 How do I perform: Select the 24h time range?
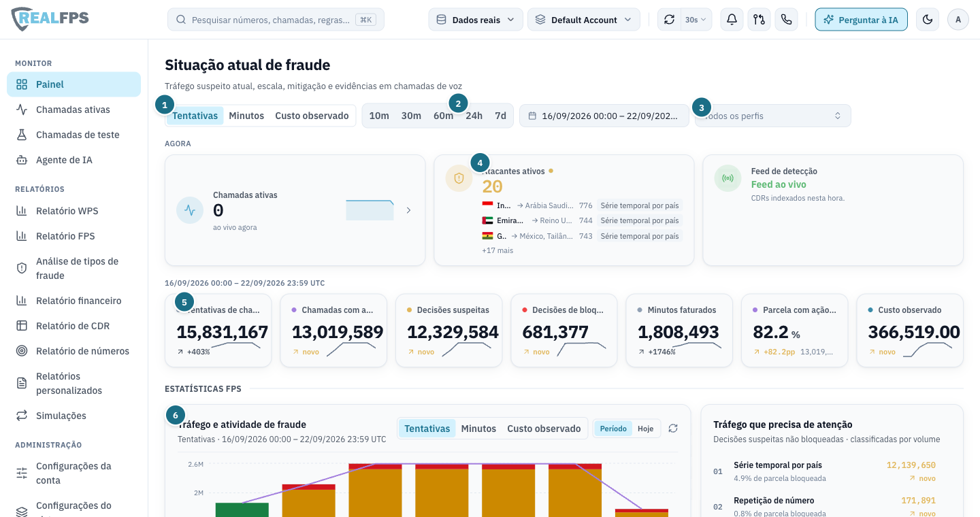pyautogui.click(x=474, y=116)
